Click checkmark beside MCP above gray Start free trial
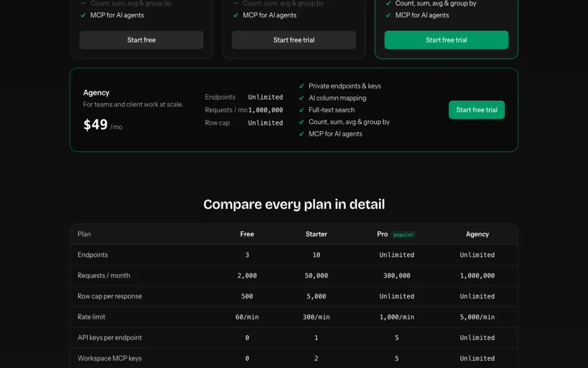 pos(235,16)
